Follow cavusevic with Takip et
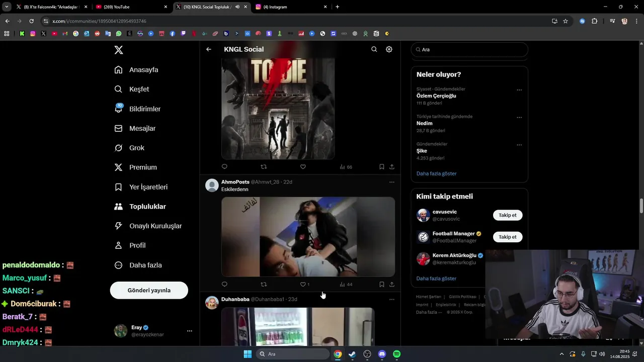Image resolution: width=644 pixels, height=362 pixels. pos(508,215)
